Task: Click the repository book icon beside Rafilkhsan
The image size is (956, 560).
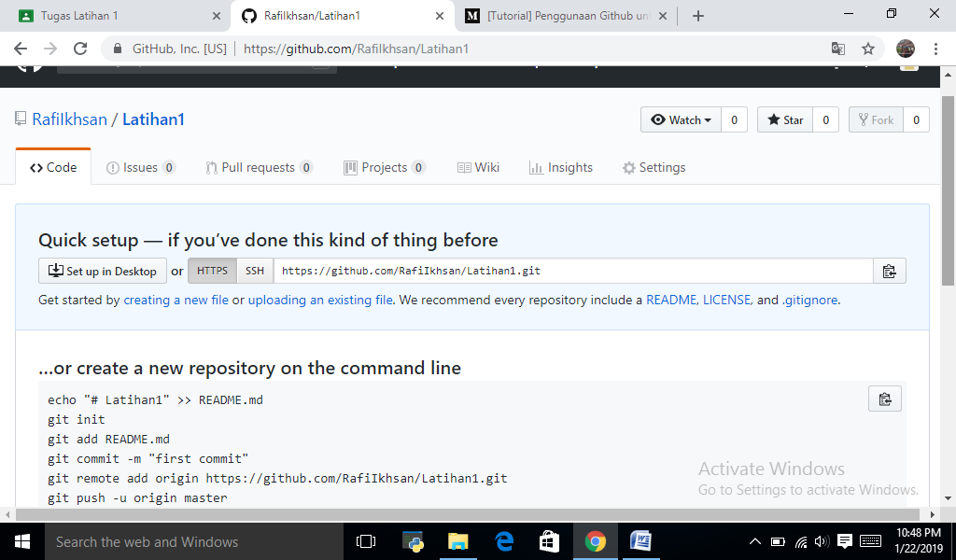Action: [21, 119]
